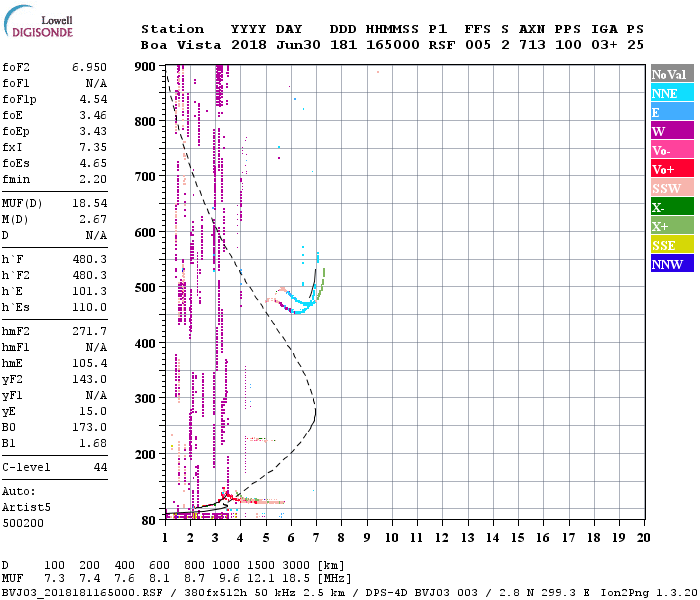This screenshot has width=700, height=600.
Task: Click the Artist5 autoscaler label
Action: click(26, 508)
